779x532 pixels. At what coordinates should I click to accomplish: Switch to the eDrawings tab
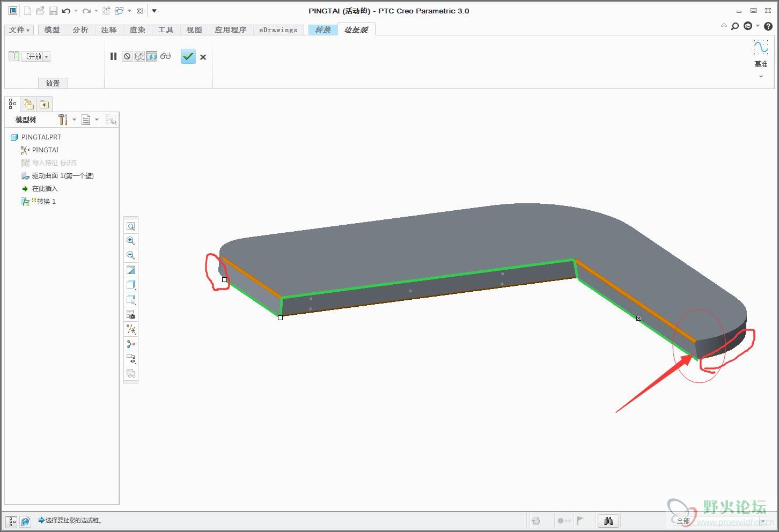click(278, 30)
